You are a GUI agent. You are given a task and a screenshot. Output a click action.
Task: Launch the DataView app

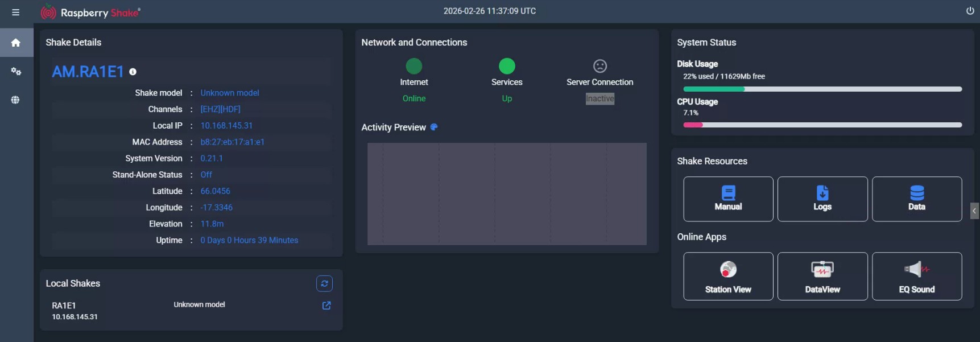click(x=822, y=276)
